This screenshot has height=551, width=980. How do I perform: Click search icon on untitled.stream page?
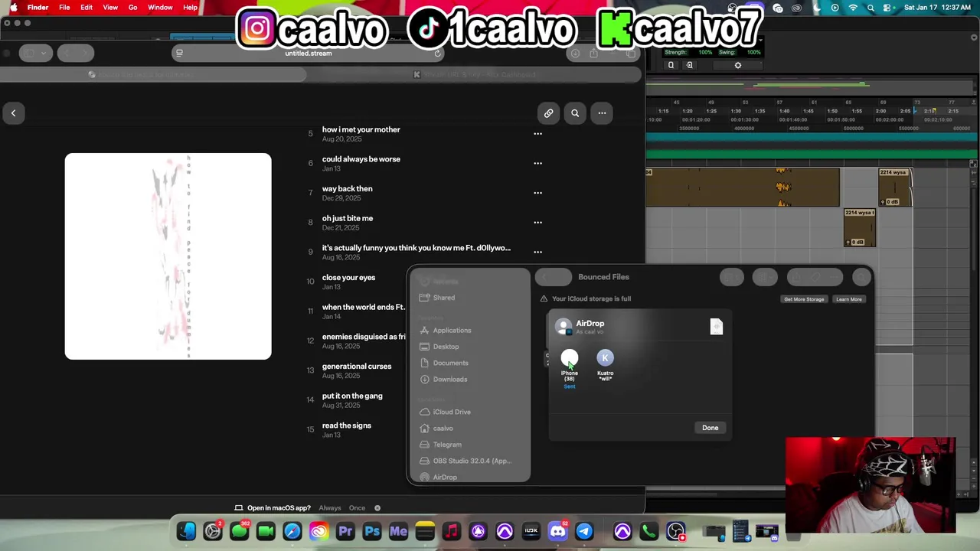(575, 113)
